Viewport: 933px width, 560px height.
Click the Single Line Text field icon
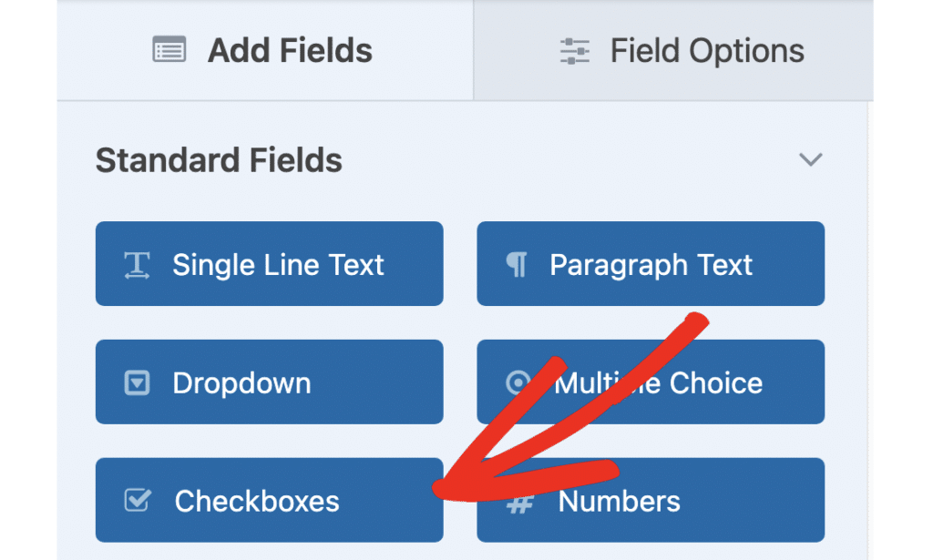click(137, 263)
